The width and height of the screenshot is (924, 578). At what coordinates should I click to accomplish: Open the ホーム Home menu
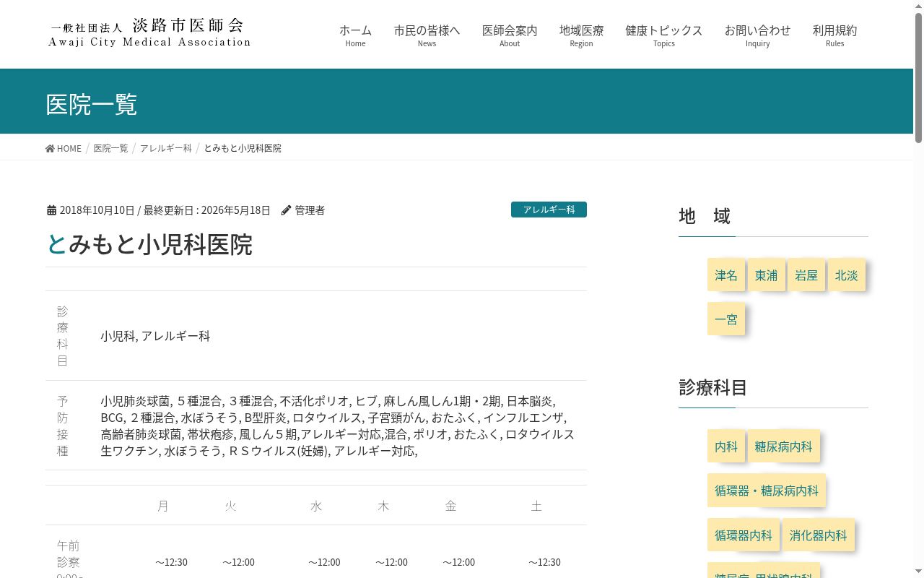[355, 35]
